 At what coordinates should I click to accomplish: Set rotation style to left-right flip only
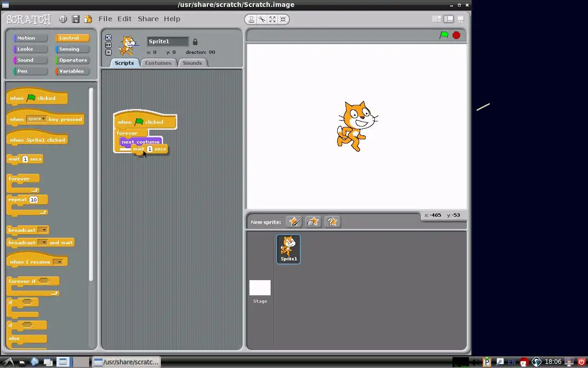[x=108, y=45]
